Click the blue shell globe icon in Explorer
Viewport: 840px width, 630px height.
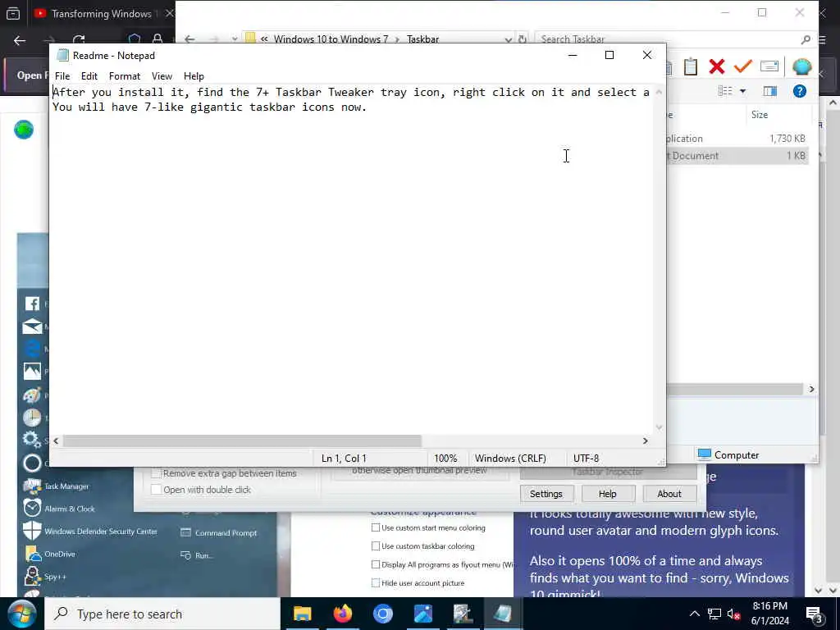(x=801, y=66)
